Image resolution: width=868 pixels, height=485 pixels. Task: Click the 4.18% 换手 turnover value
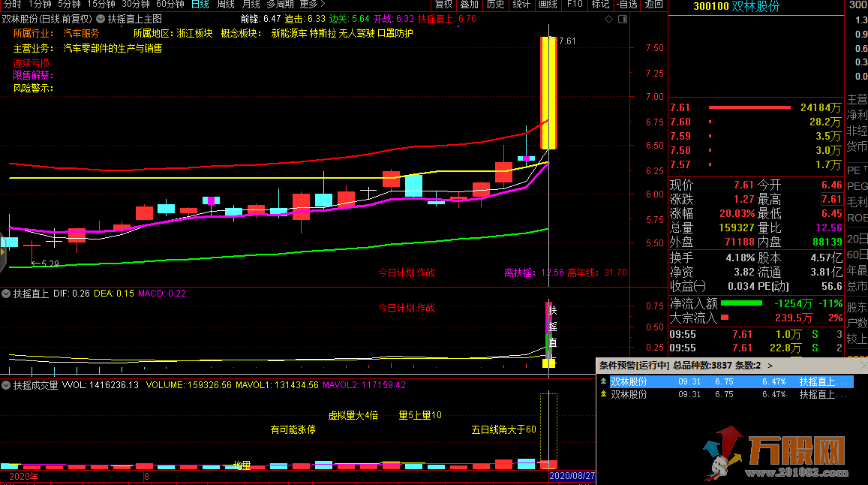coord(740,258)
